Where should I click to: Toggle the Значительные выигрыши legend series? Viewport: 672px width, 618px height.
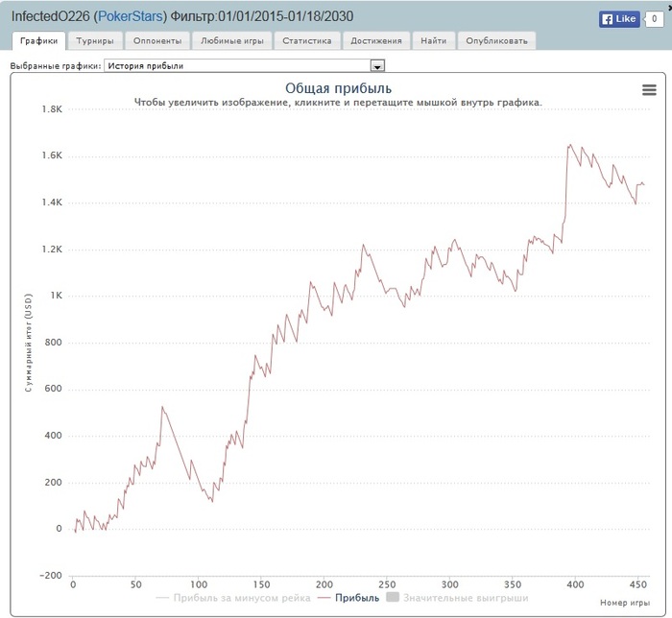457,598
